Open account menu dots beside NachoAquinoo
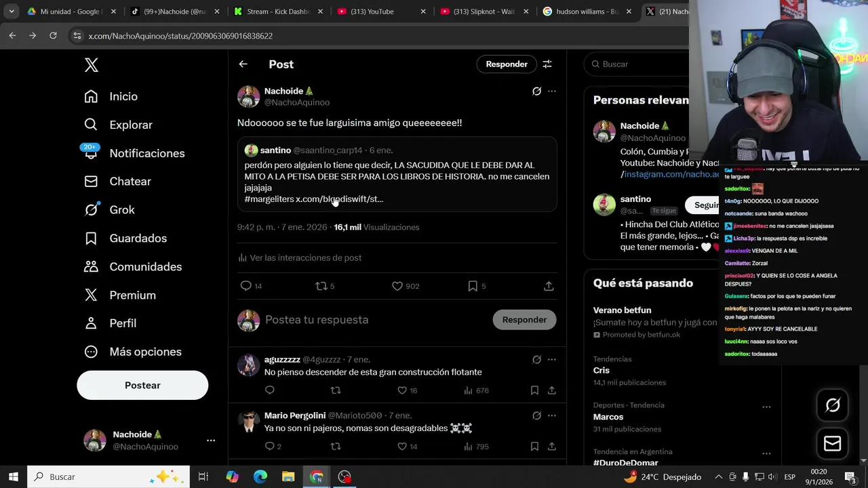Image resolution: width=868 pixels, height=488 pixels. [x=211, y=441]
